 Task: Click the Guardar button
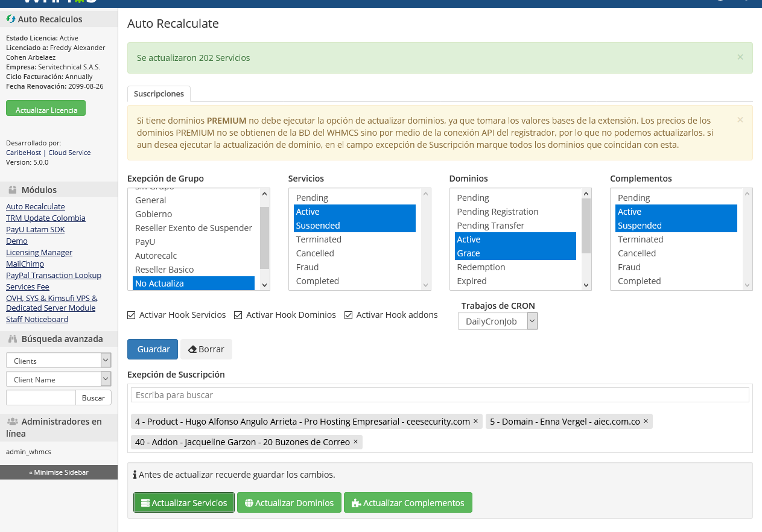coord(153,349)
